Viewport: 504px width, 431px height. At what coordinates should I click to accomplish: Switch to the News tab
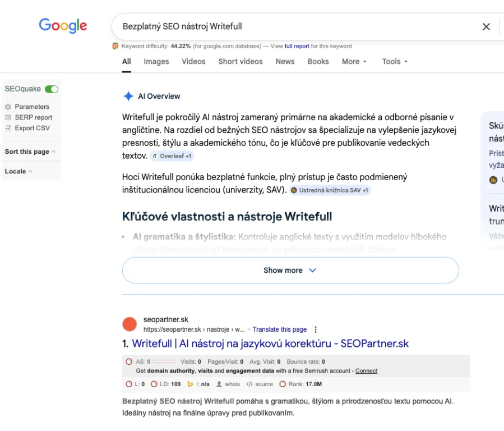(x=285, y=62)
